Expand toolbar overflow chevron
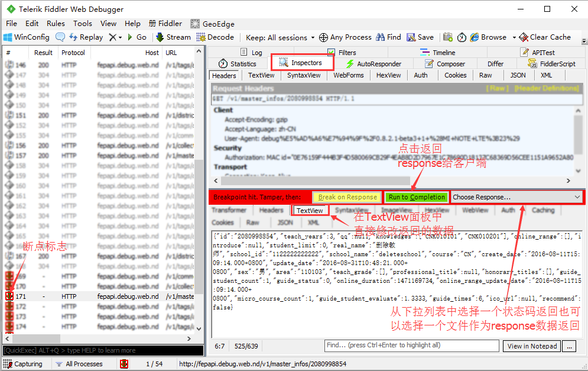 pos(584,41)
